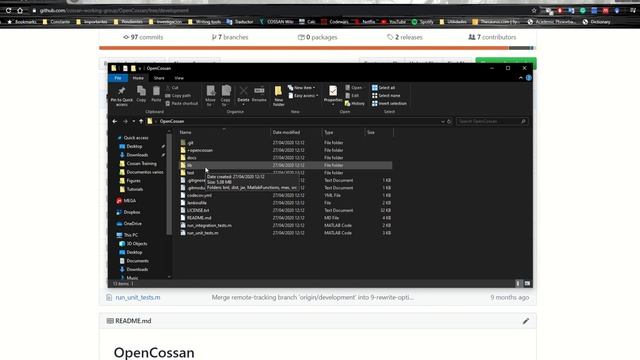640x360 pixels.
Task: Switch to the View ribbon tab
Action: (179, 78)
